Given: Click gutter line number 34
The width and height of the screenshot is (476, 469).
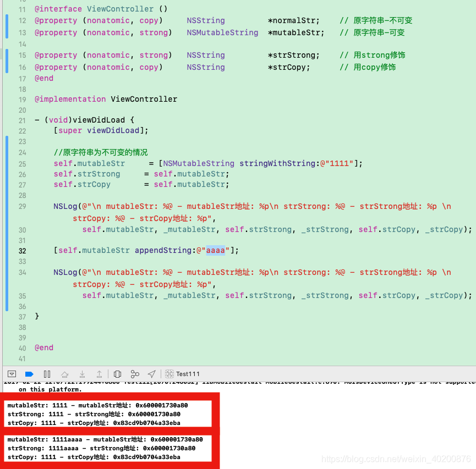Looking at the screenshot, I should click(x=22, y=272).
